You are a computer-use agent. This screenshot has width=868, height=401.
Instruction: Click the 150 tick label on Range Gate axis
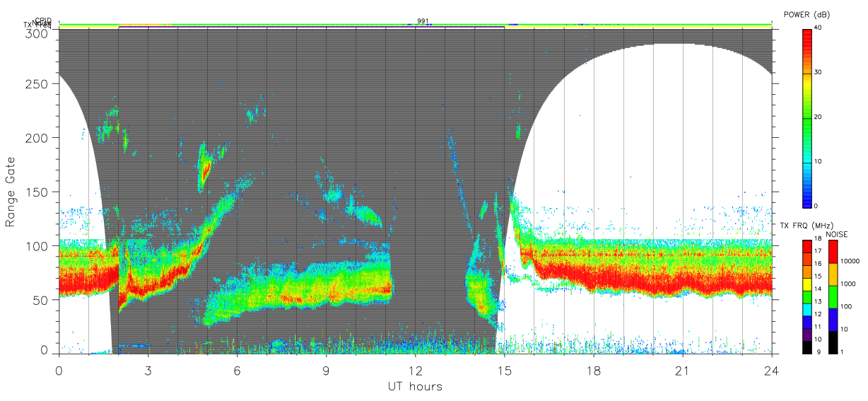click(37, 192)
